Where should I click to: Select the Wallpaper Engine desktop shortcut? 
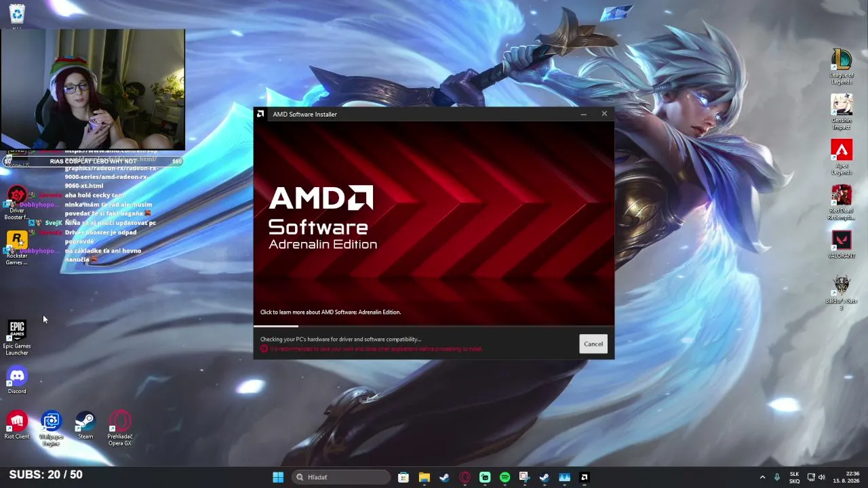[51, 429]
